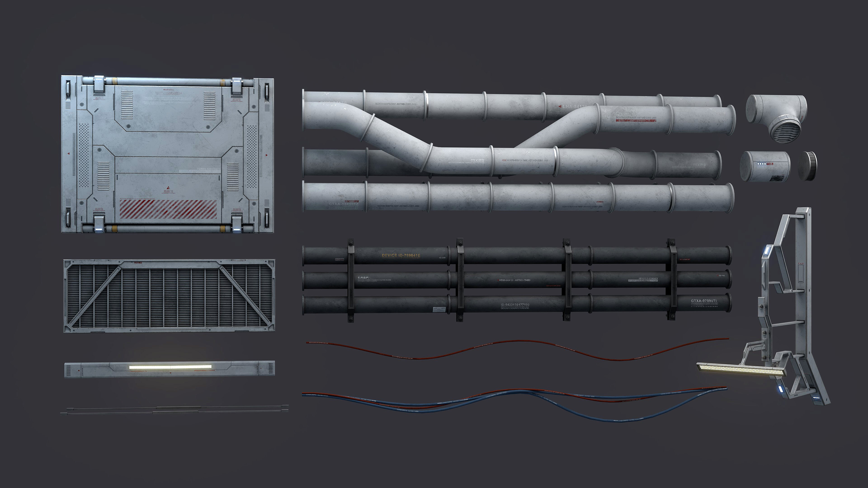868x488 pixels.
Task: Click the WARNING text on the metal panel
Action: [x=168, y=90]
